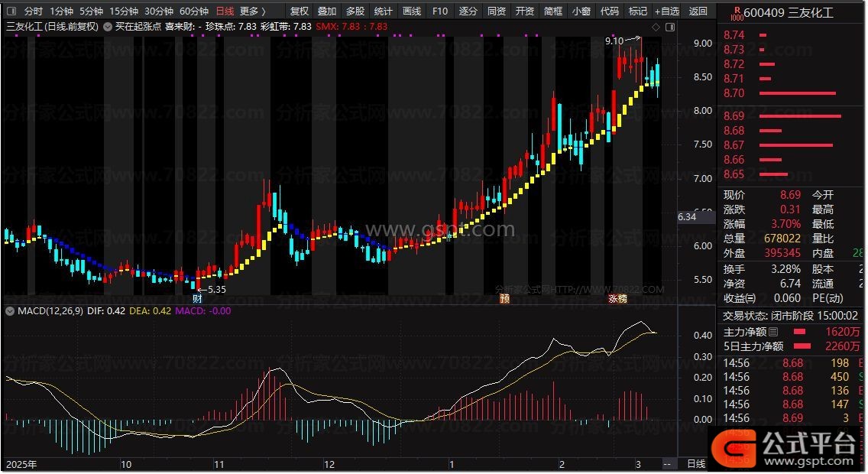The height and width of the screenshot is (474, 868).
Task: Click the 8.70 sell order volume bar
Action: tap(797, 93)
